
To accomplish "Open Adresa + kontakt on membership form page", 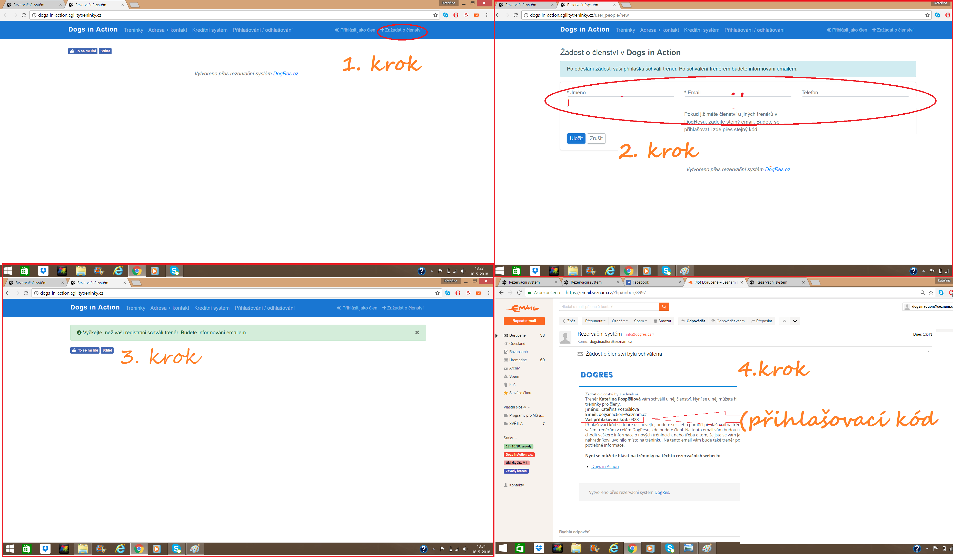I will tap(659, 30).
